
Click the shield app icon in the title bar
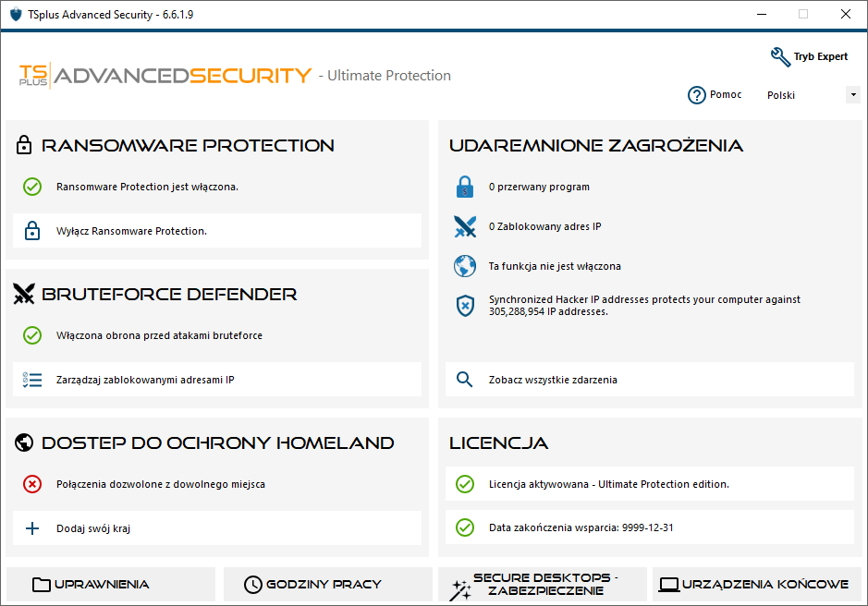click(16, 15)
